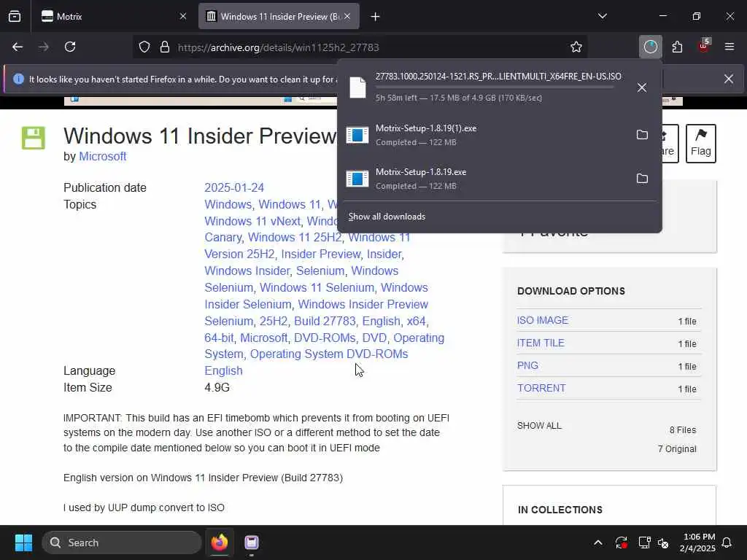Dismiss the Firefox refresh notification bar
The width and height of the screenshot is (747, 560).
click(729, 79)
